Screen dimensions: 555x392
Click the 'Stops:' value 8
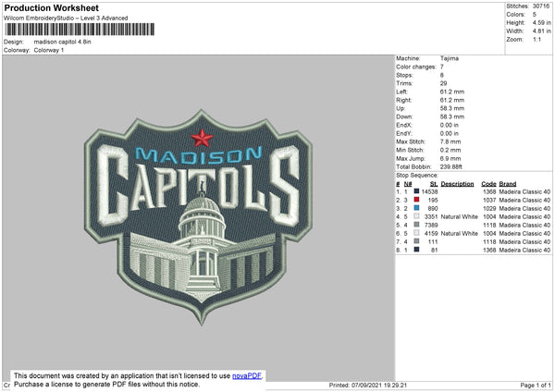coord(442,75)
